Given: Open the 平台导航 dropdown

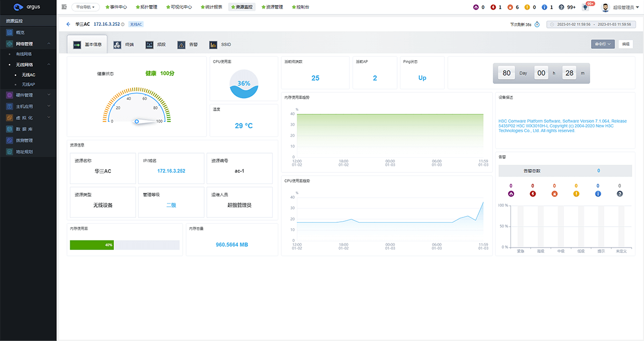Looking at the screenshot, I should pyautogui.click(x=85, y=8).
